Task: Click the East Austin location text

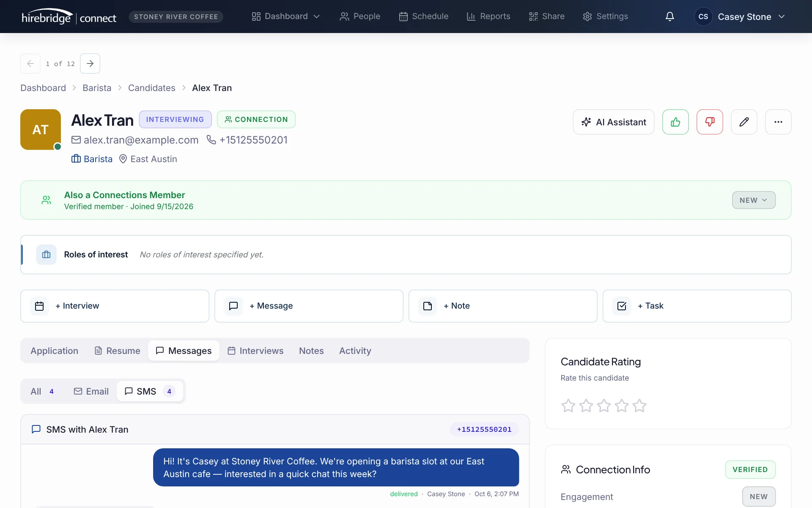Action: pos(154,159)
